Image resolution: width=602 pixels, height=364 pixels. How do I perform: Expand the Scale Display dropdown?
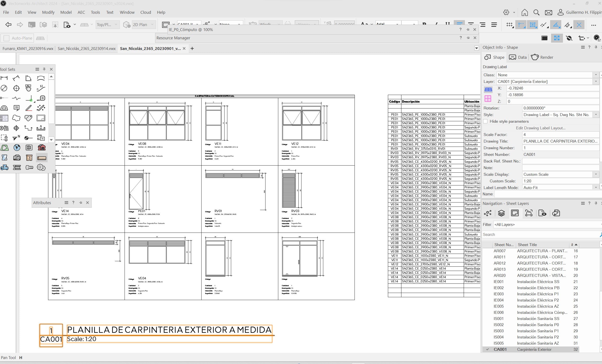click(x=596, y=174)
